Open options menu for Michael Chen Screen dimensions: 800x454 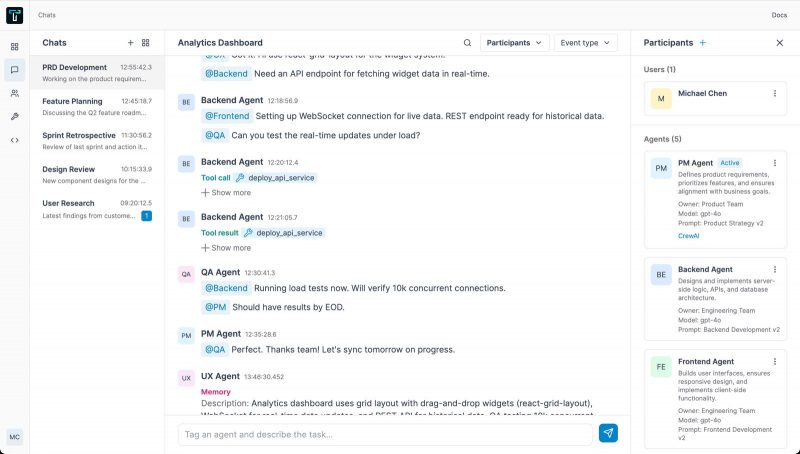point(774,93)
